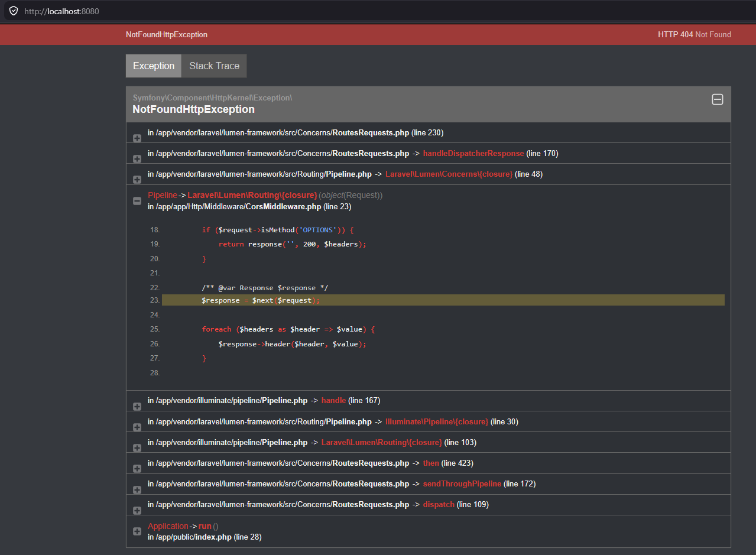The width and height of the screenshot is (756, 555).
Task: Expand the Pipeline.php handle line 167 trace
Action: 137,407
